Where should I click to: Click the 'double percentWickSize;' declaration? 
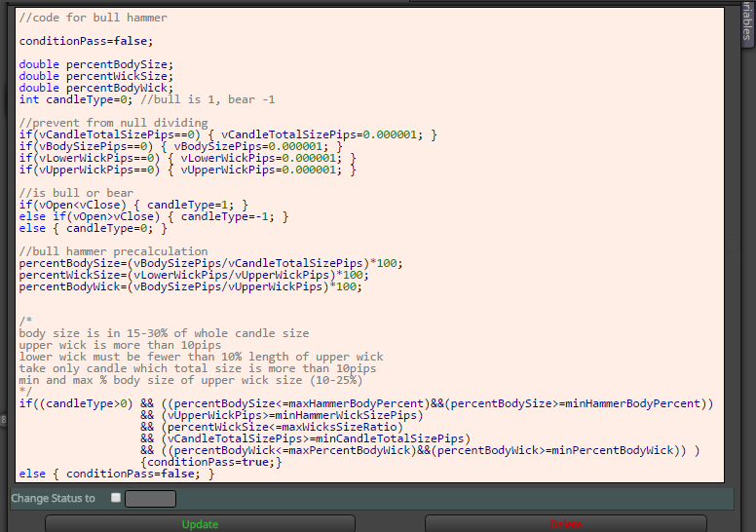pyautogui.click(x=95, y=76)
